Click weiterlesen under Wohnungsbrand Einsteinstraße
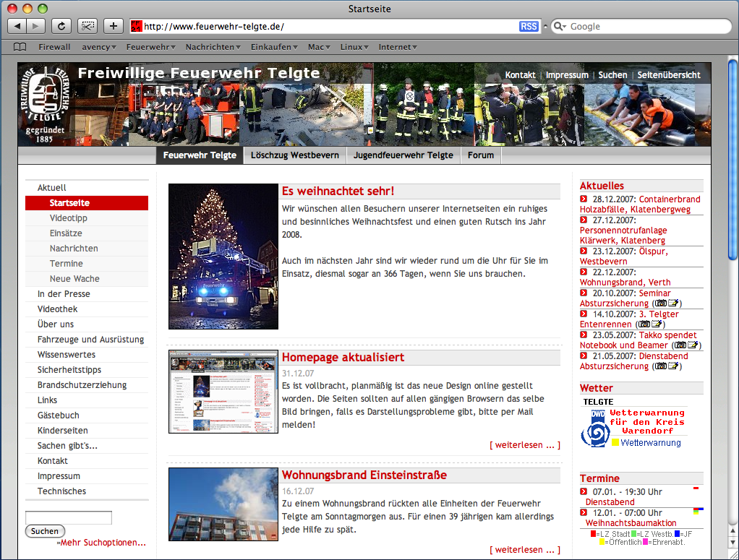The height and width of the screenshot is (560, 739). coord(525,550)
